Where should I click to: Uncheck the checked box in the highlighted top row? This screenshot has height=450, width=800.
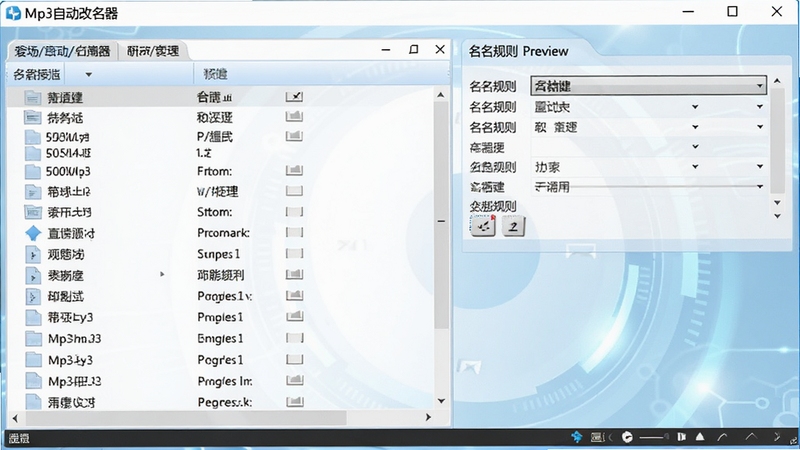[294, 96]
